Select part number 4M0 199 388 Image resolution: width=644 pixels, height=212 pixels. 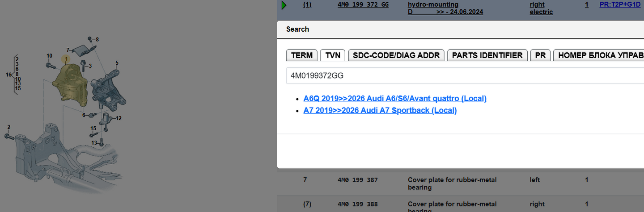[x=358, y=204]
